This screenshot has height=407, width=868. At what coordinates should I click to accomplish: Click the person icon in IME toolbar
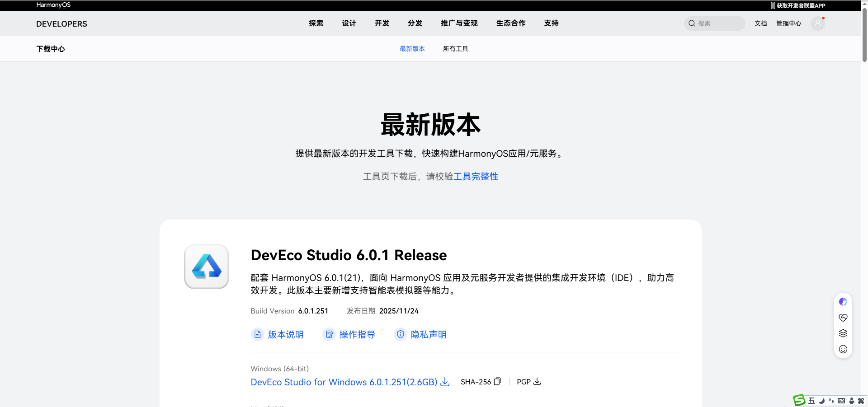tap(852, 401)
